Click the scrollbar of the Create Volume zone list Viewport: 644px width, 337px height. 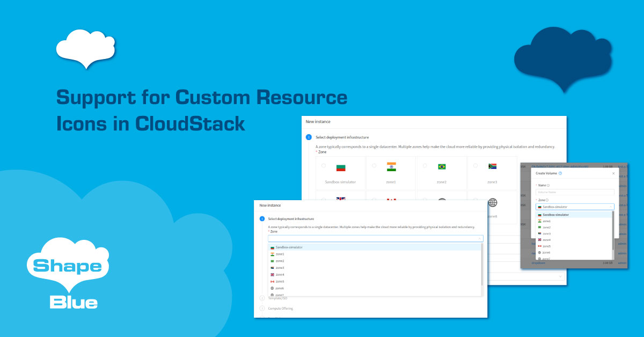(x=613, y=231)
